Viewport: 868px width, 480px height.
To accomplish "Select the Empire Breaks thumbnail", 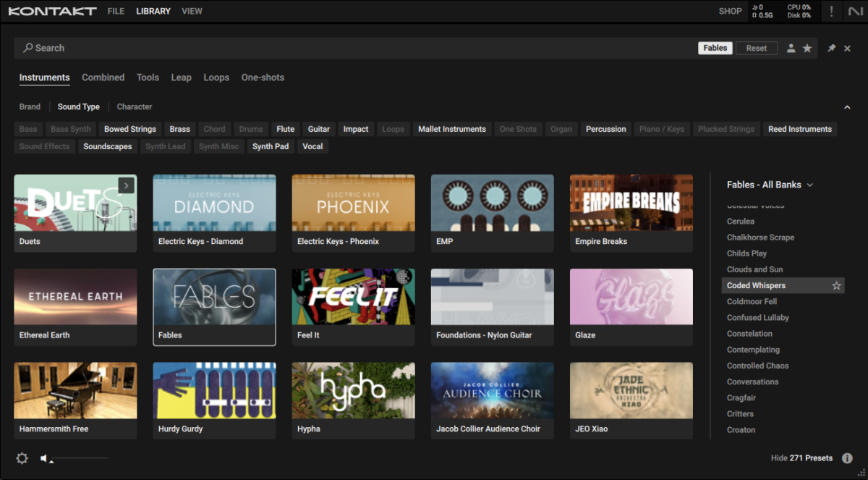I will tap(631, 203).
